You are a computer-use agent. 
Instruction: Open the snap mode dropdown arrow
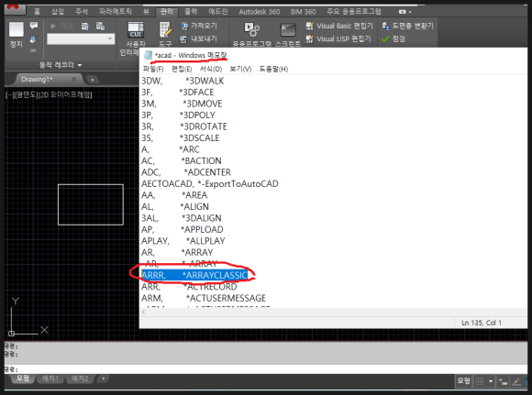click(491, 381)
